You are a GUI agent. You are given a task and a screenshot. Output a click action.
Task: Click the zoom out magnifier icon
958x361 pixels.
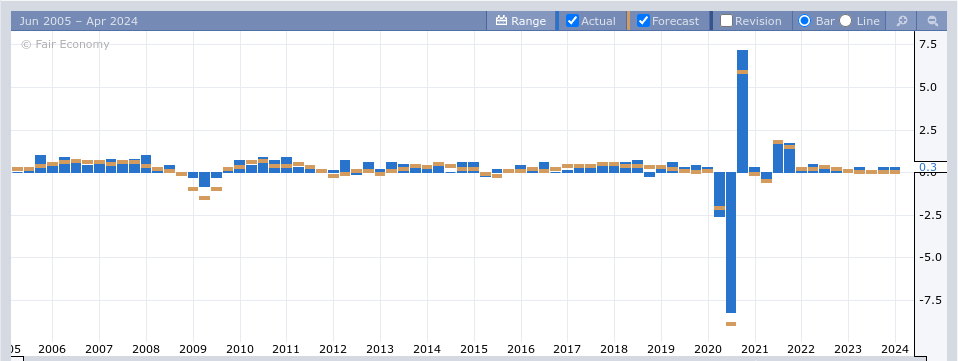932,21
